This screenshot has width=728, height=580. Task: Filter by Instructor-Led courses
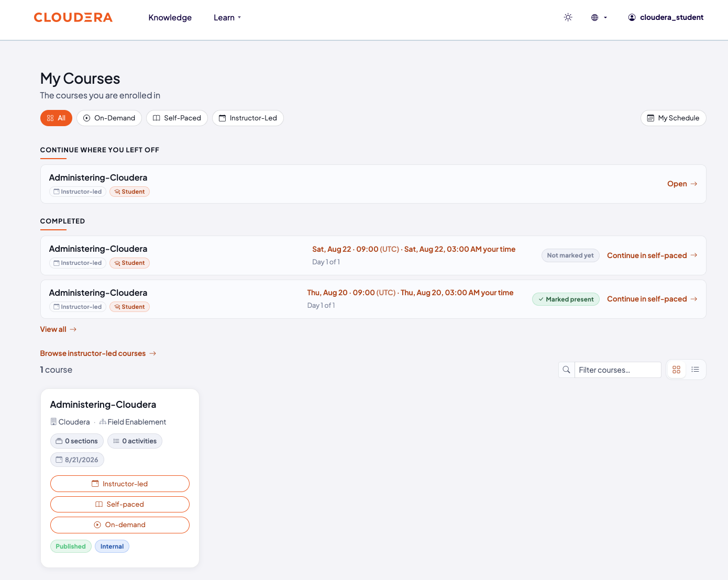(248, 118)
